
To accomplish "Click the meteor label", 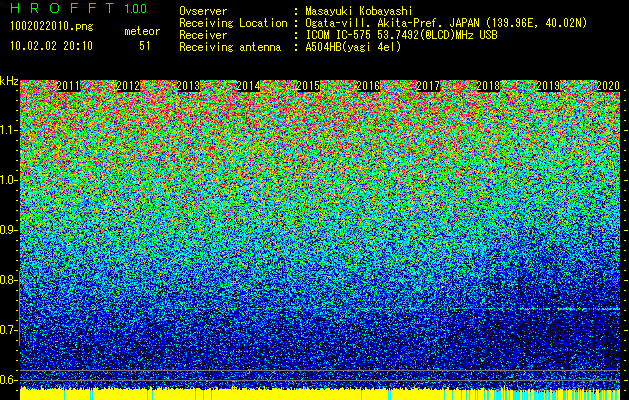I will (142, 31).
